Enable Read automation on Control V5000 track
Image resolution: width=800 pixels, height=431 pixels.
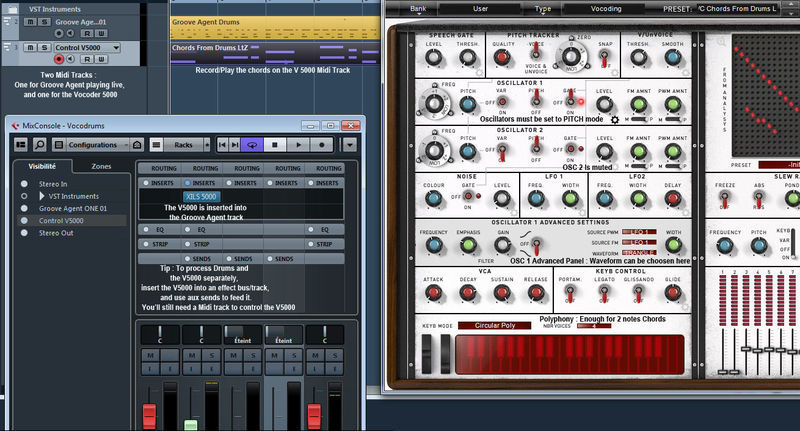pos(87,59)
